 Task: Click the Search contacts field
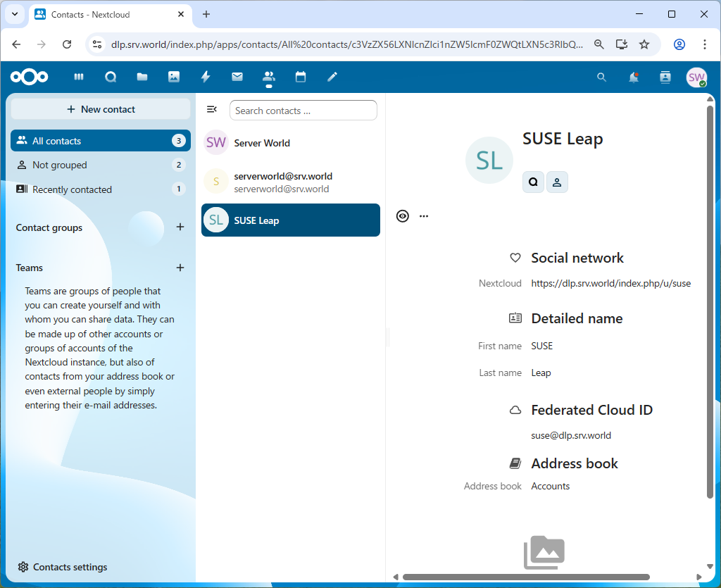[303, 111]
